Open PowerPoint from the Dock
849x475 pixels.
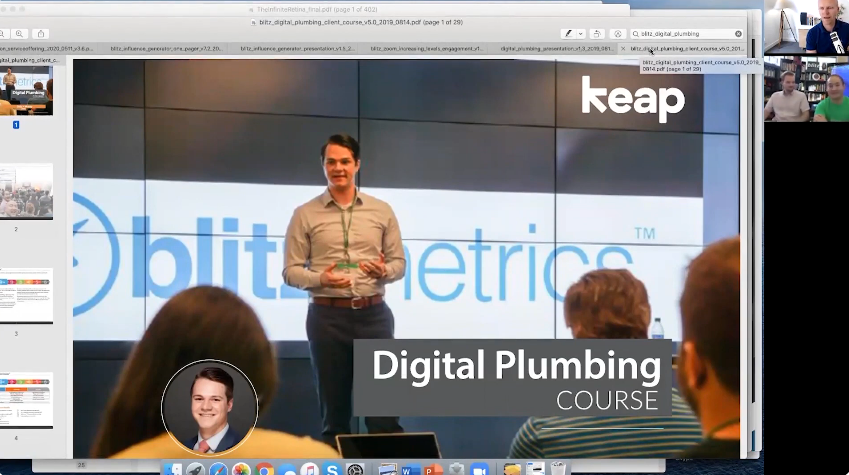[433, 469]
